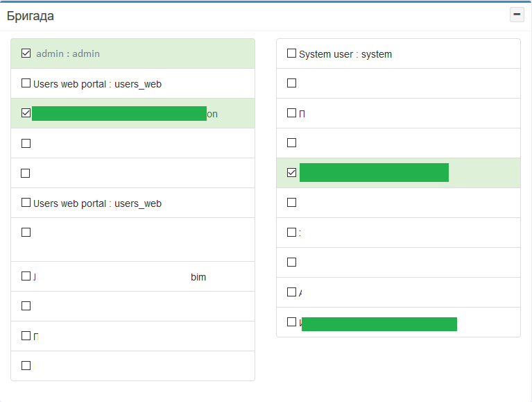Click the "System user : system" label

pyautogui.click(x=345, y=54)
